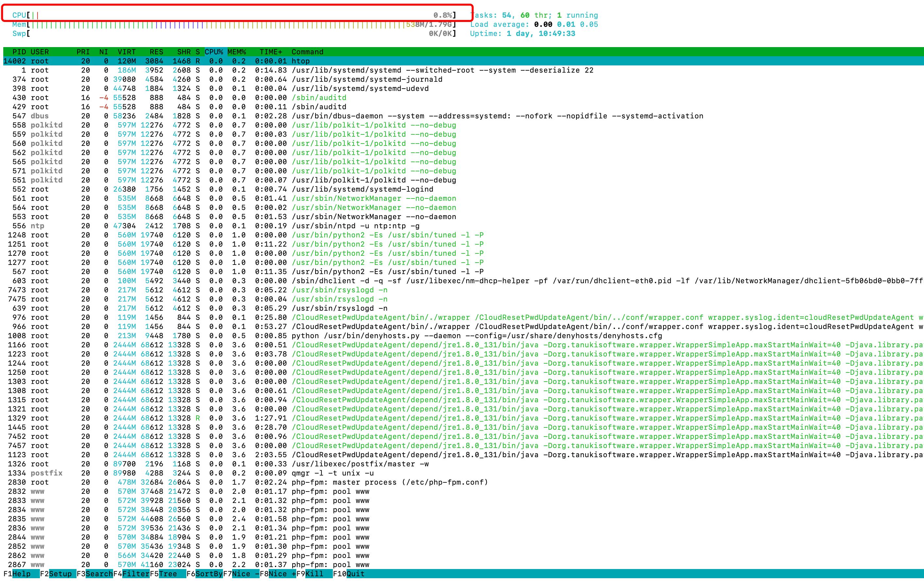Screen dimensions: 924x588
Task: Click F7 Nice - in the footer
Action: 241,573
